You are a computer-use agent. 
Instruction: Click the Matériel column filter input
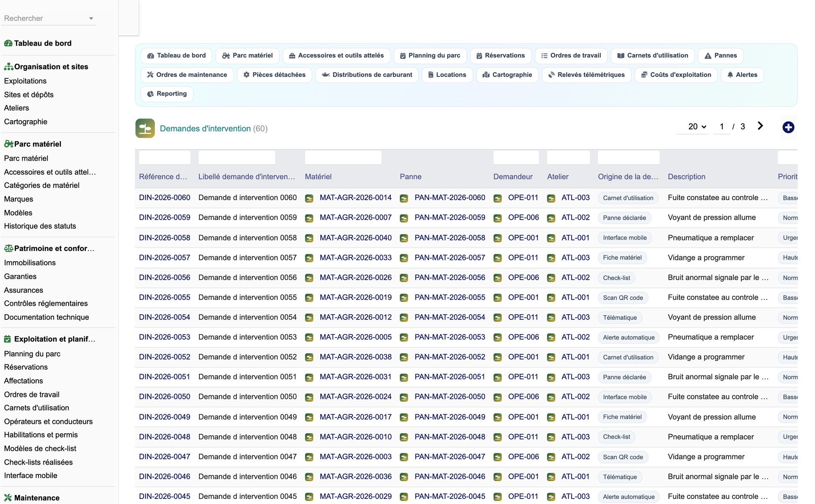(343, 157)
